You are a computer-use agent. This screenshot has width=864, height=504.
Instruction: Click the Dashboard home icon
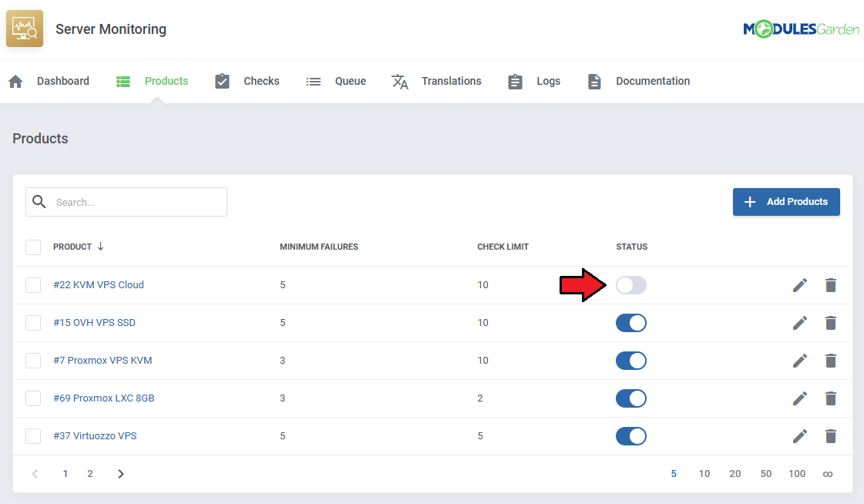[15, 82]
